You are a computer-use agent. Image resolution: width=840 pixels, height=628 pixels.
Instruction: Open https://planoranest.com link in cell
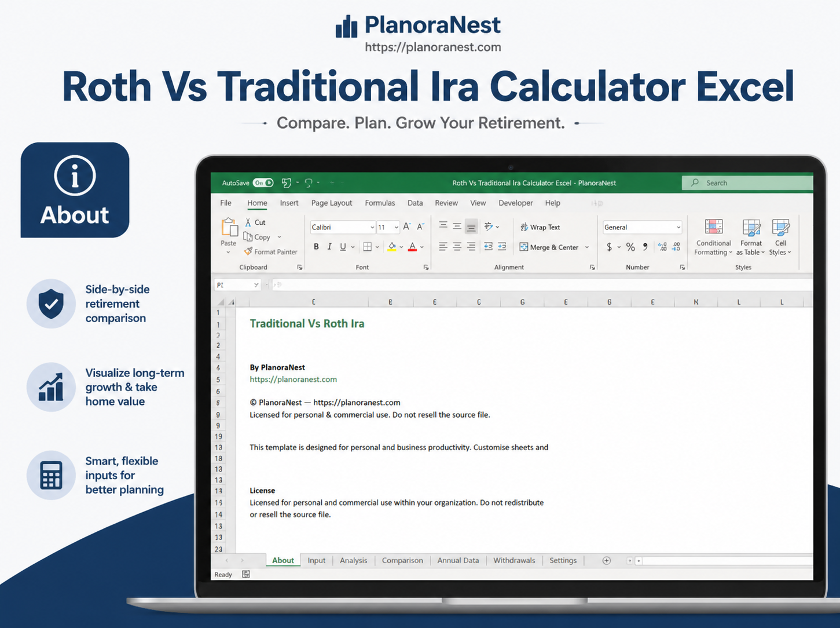tap(294, 379)
